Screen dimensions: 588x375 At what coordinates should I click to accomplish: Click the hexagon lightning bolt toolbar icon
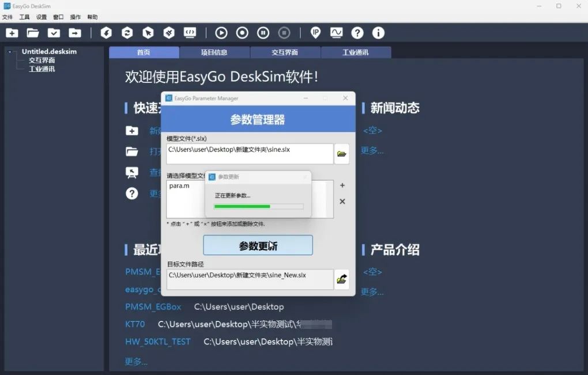pyautogui.click(x=106, y=33)
